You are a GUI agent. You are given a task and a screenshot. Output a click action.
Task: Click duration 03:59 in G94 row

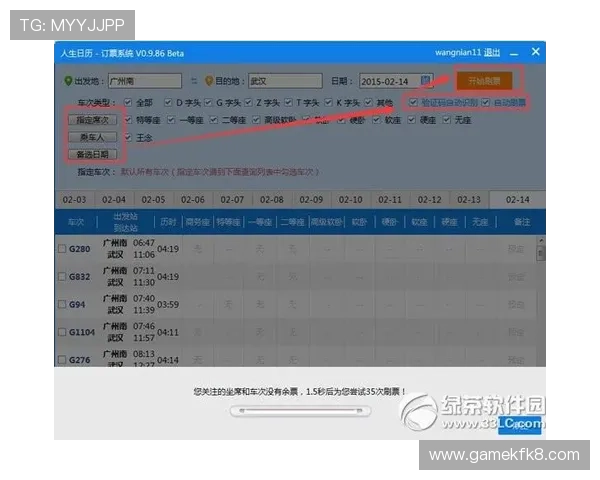click(168, 305)
